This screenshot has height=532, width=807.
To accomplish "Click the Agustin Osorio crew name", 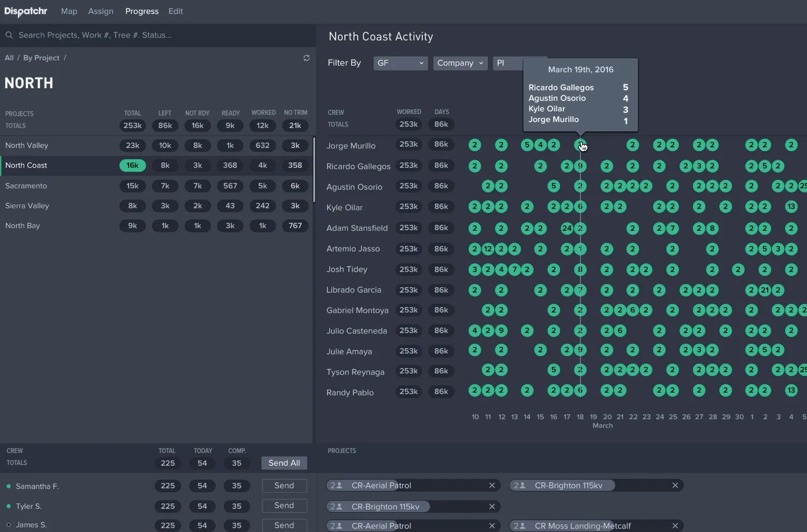I will pos(354,187).
